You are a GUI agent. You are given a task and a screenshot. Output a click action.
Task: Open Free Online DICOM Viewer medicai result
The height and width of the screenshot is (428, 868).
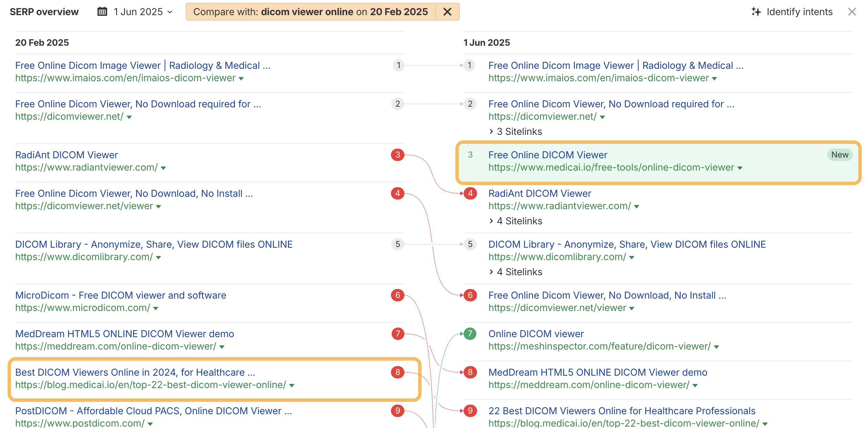[548, 155]
